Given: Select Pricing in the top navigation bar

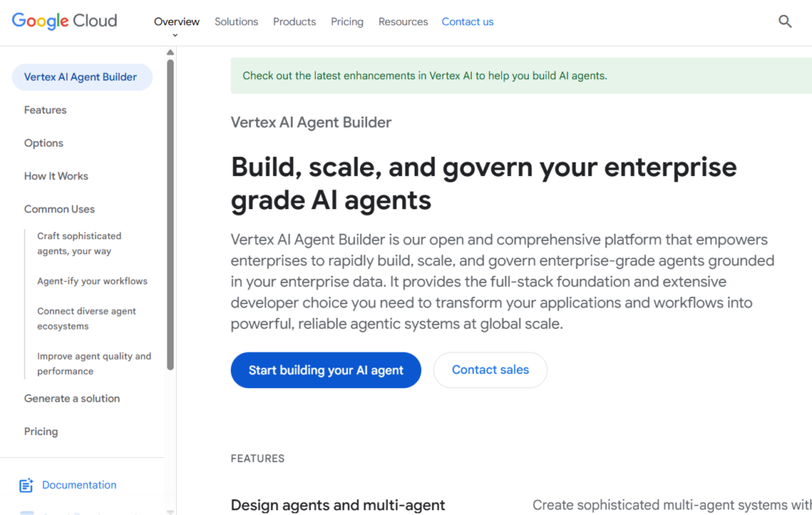Looking at the screenshot, I should 347,21.
